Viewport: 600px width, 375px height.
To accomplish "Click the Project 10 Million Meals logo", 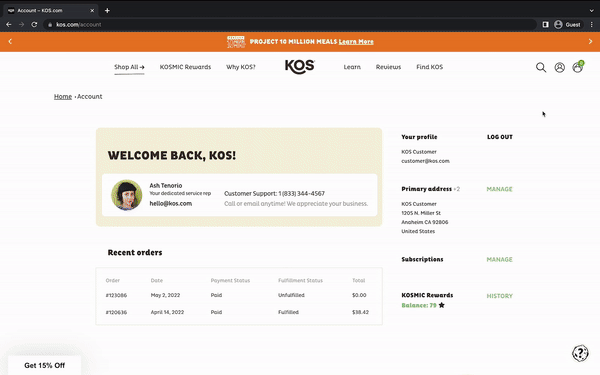I will pos(236,42).
